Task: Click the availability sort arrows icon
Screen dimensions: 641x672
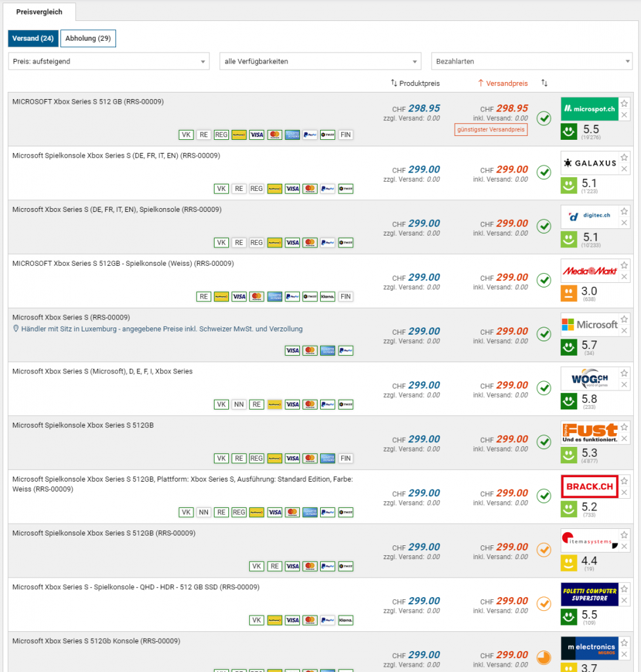Action: (x=544, y=83)
